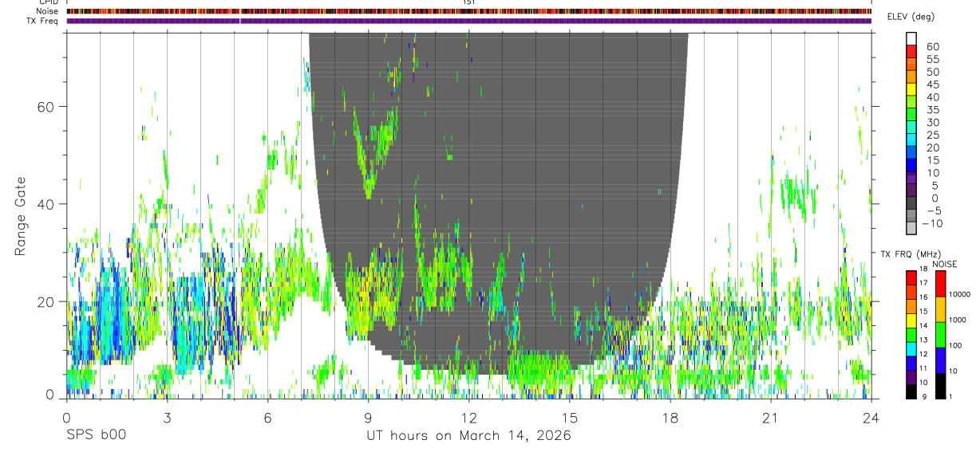
Task: Select the green 13–14 MHz TX FRQ swatch
Action: 911,335
